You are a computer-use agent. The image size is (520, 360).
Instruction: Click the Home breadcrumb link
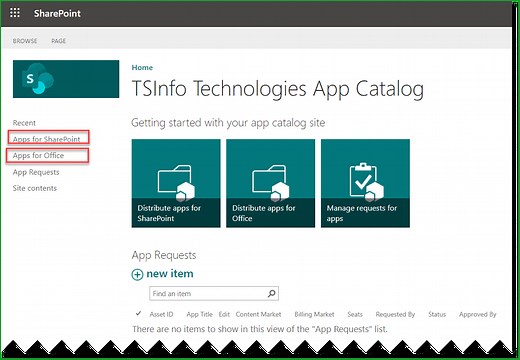[142, 67]
